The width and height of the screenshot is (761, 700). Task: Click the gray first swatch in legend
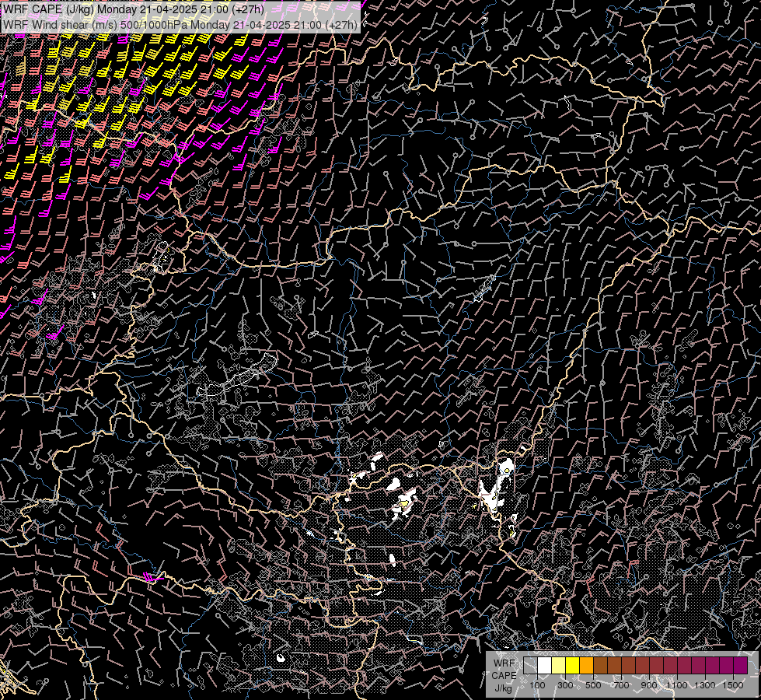[x=530, y=666]
